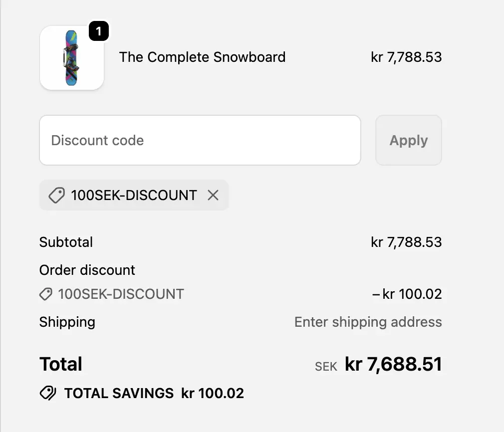Select the product price kr 7,788.53
Screen dimensions: 504x432
[406, 57]
